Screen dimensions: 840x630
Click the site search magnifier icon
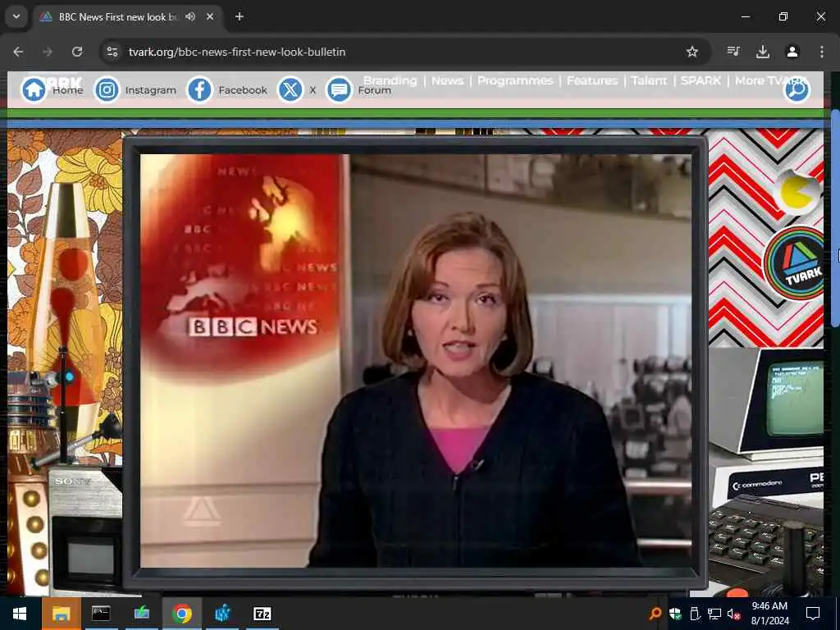(797, 89)
